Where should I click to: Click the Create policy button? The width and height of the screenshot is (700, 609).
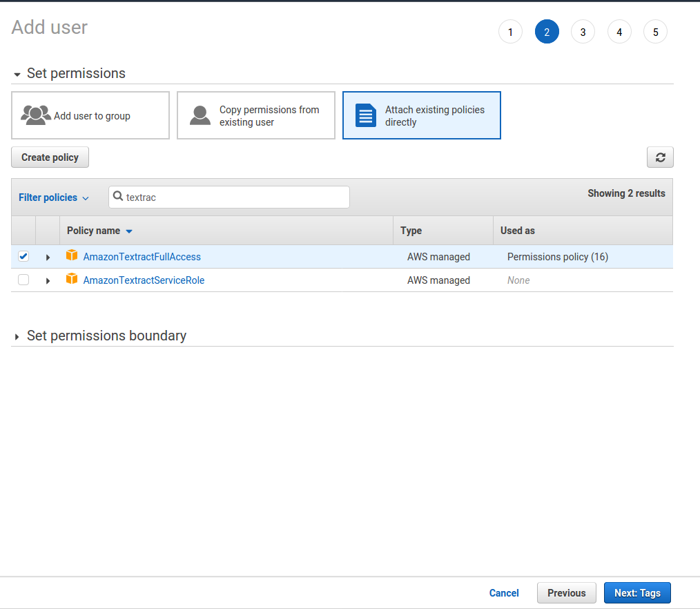[x=50, y=157]
